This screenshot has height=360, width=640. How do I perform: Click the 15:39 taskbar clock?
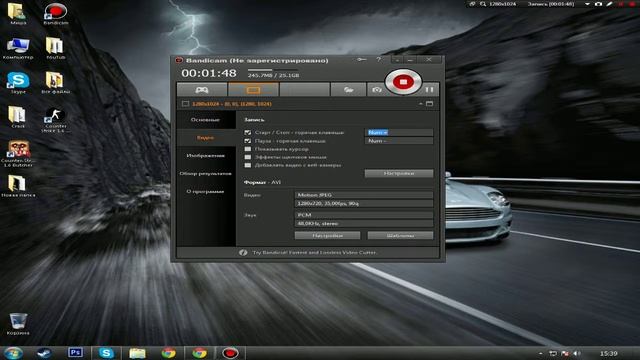point(609,353)
